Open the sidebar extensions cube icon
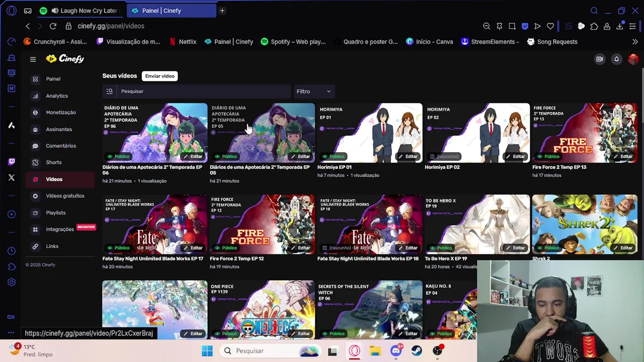This screenshot has width=644, height=362. click(11, 266)
